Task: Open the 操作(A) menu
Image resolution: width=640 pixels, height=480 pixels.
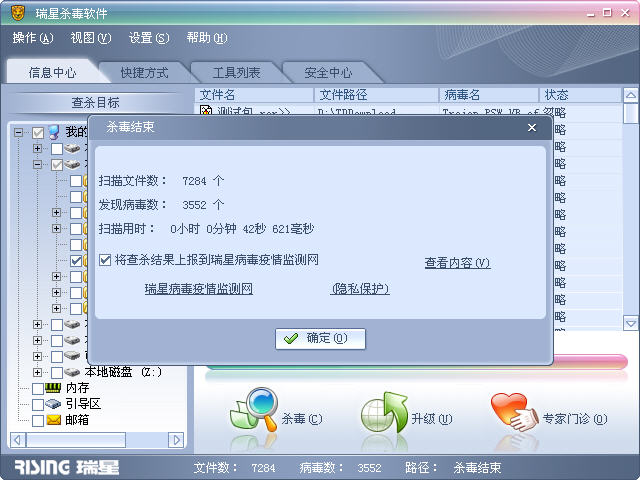Action: click(x=33, y=38)
